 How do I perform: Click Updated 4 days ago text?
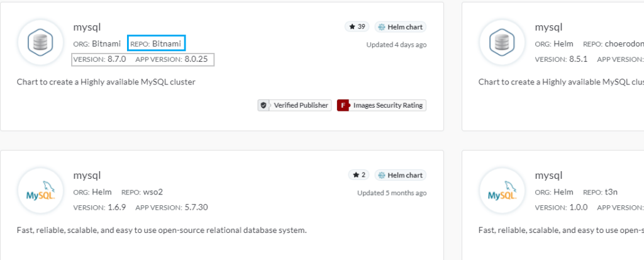(x=396, y=45)
